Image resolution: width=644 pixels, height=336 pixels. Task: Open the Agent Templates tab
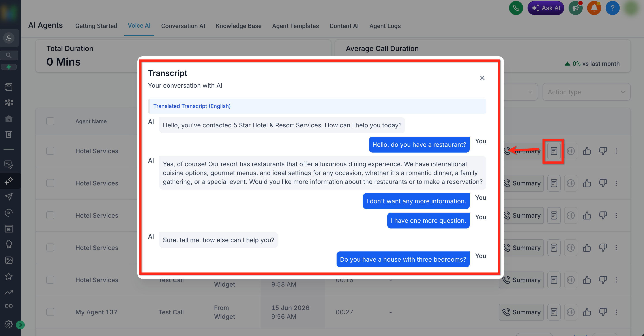point(295,26)
